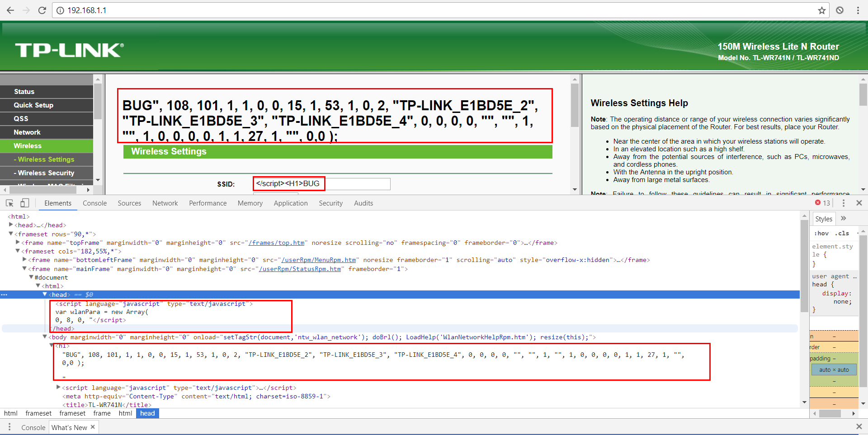This screenshot has width=868, height=435.
Task: Expand the head element node
Action: (11, 225)
